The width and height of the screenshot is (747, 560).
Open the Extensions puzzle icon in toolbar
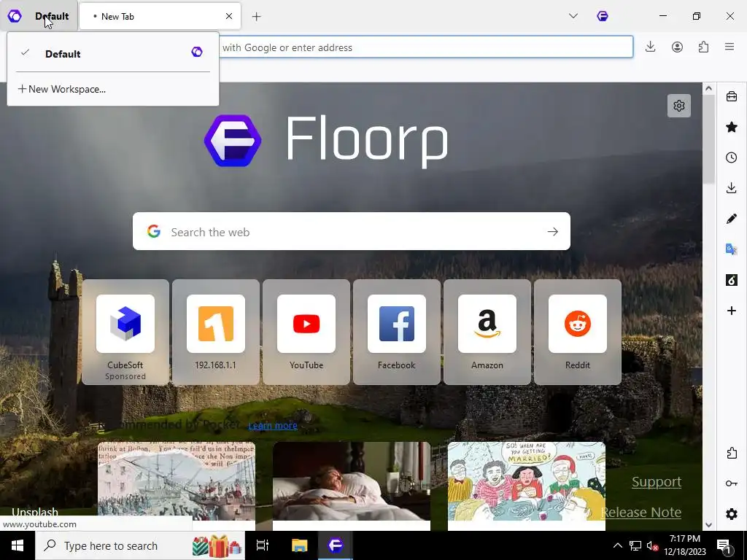[704, 47]
